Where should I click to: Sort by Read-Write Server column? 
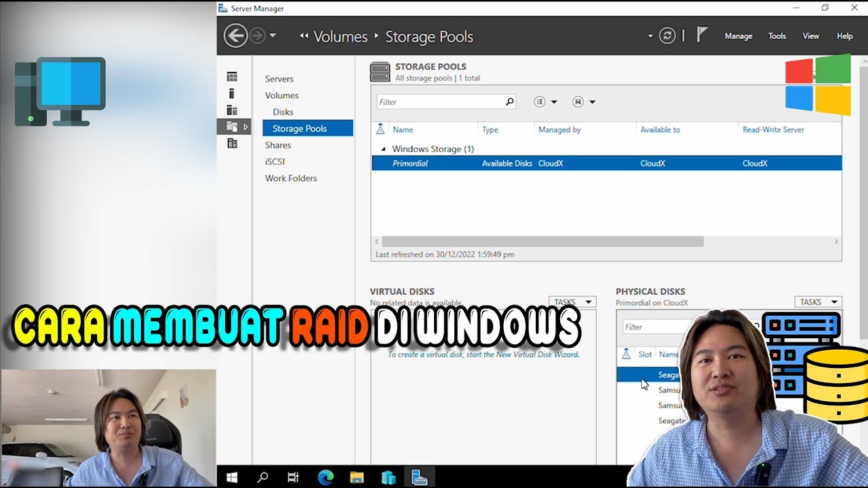point(773,129)
